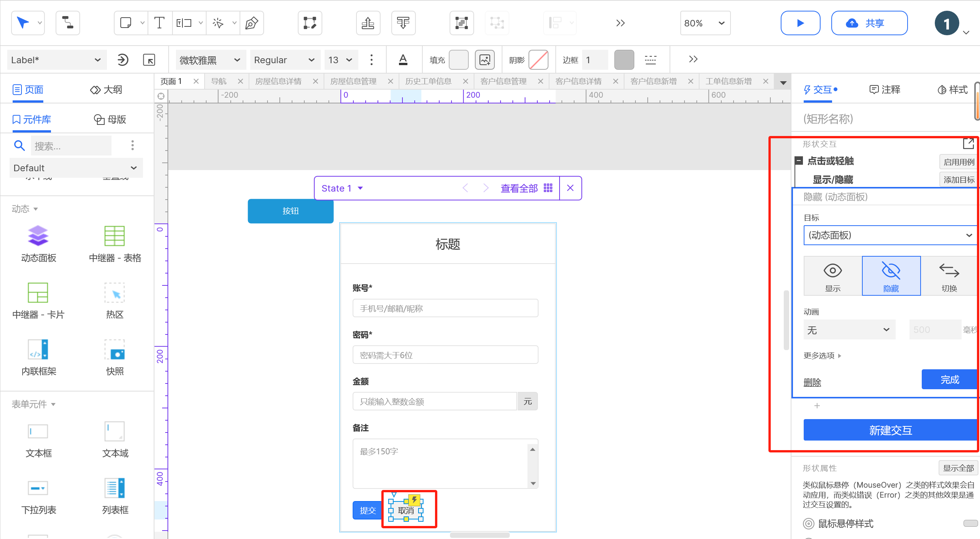
Task: Select the Pen drawing tool
Action: point(251,23)
